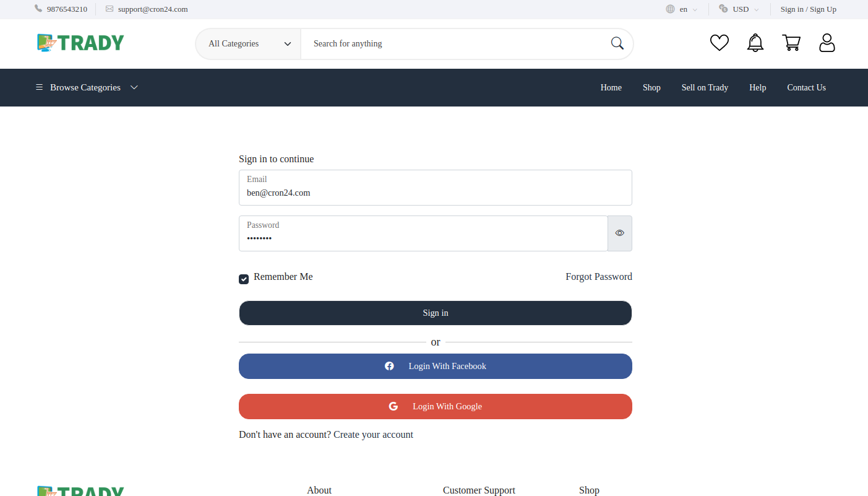This screenshot has width=868, height=496.
Task: Expand the USD currency selector
Action: click(x=739, y=9)
